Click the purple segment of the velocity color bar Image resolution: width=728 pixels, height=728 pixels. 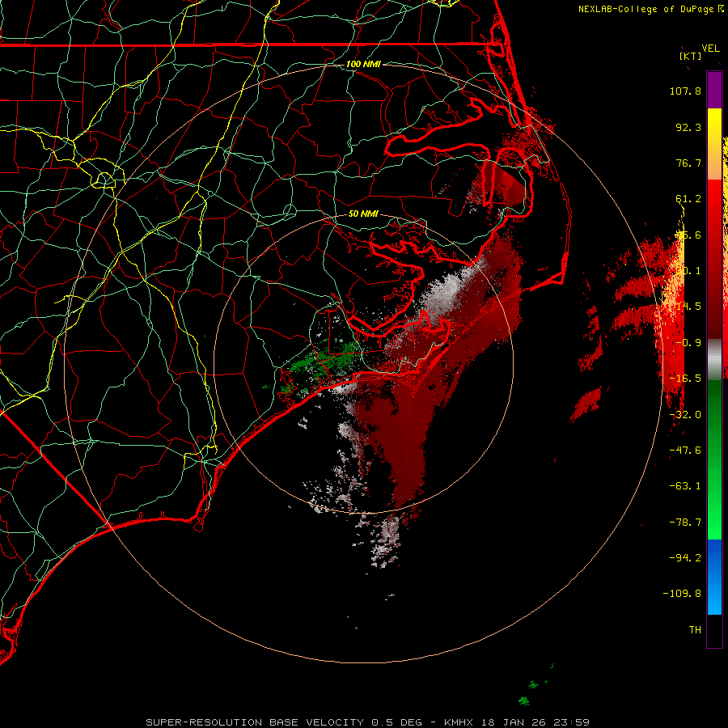714,90
